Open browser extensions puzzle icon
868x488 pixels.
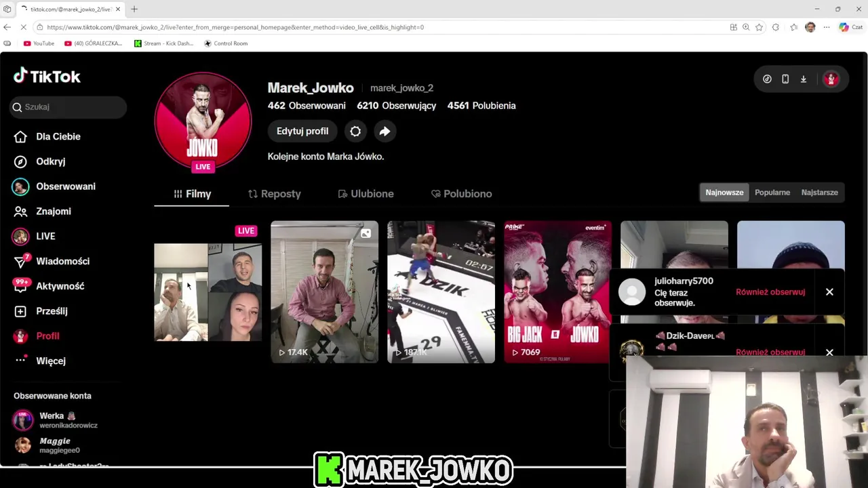[776, 27]
